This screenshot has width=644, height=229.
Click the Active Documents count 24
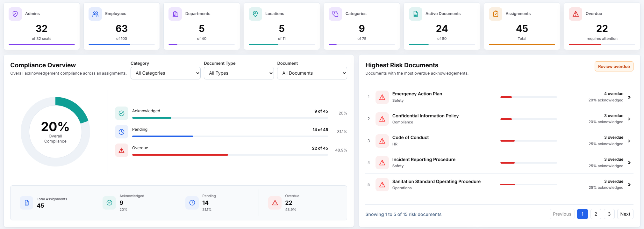(442, 29)
